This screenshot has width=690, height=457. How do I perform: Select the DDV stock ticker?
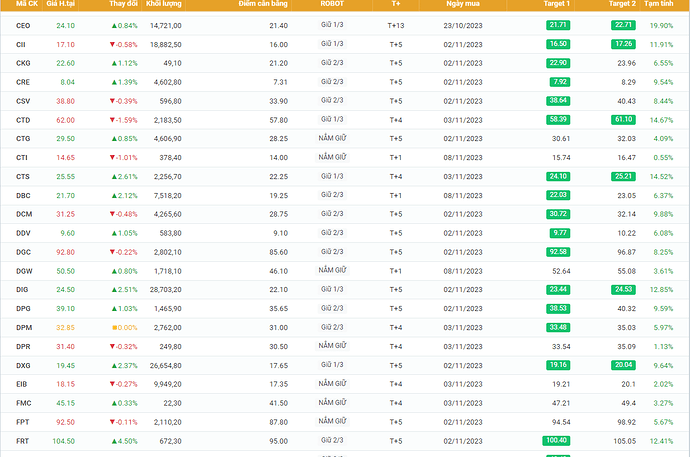point(23,233)
